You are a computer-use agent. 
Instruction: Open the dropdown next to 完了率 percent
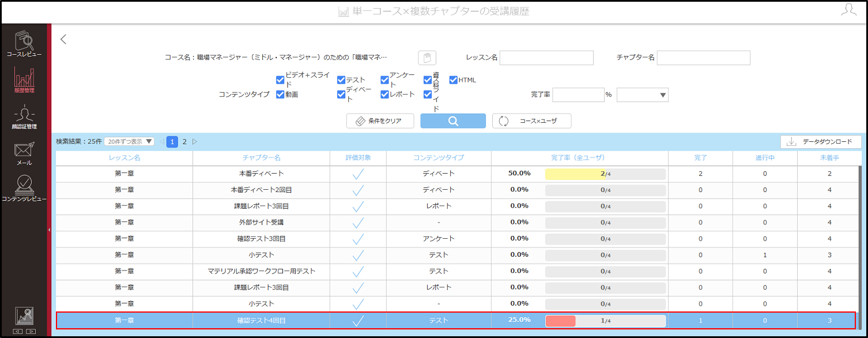click(x=642, y=95)
